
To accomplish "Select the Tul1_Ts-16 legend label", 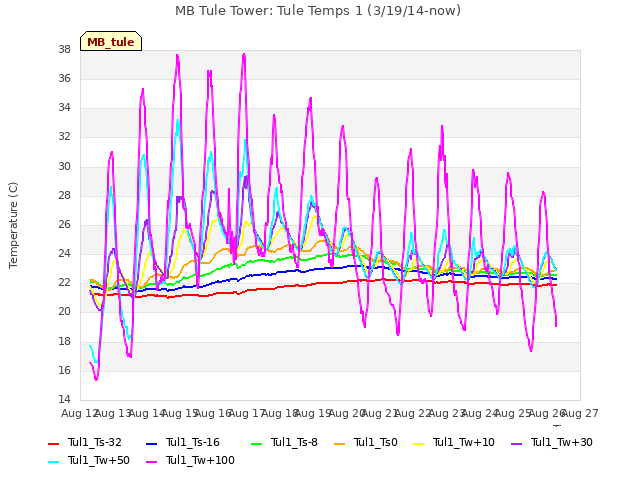I will [193, 442].
